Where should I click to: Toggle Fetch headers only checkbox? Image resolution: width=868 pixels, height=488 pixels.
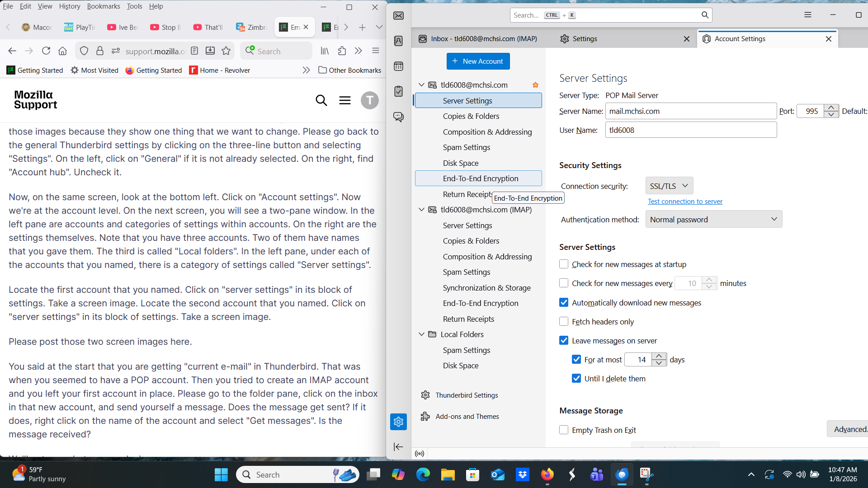click(564, 322)
